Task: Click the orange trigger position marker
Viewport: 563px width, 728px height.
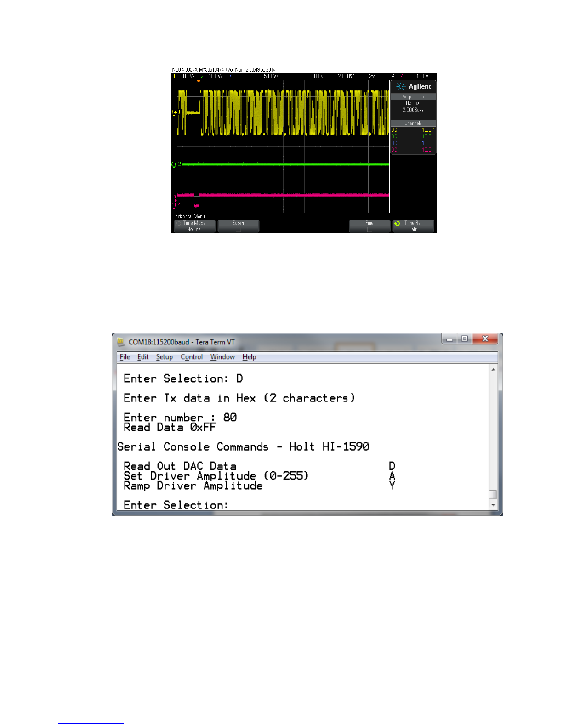Action: point(199,81)
